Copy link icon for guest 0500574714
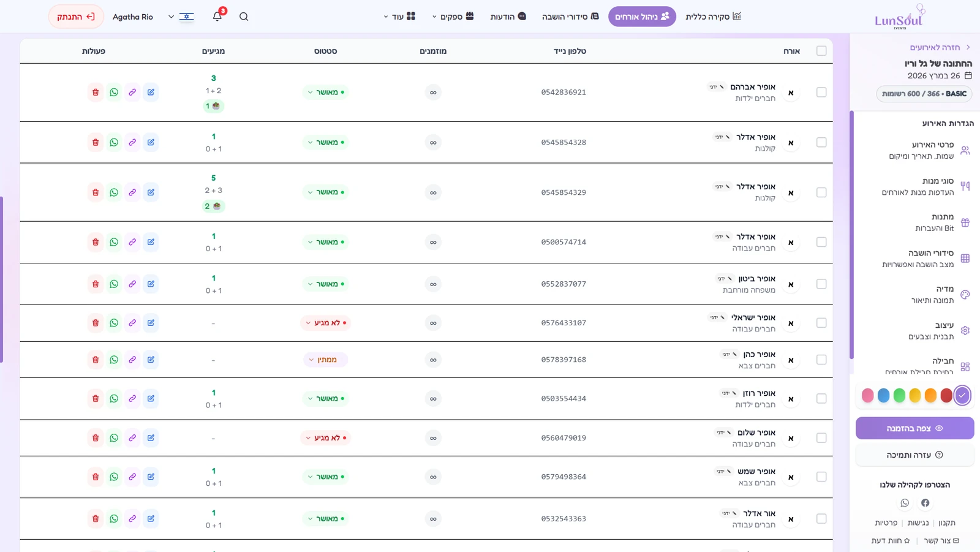Screen dimensions: 980x552 [x=132, y=242]
